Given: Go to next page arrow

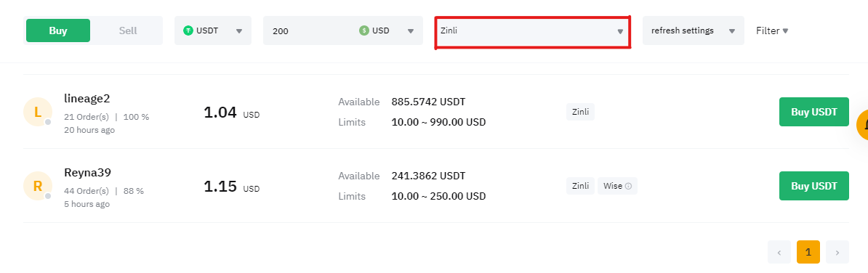Looking at the screenshot, I should click(x=837, y=252).
